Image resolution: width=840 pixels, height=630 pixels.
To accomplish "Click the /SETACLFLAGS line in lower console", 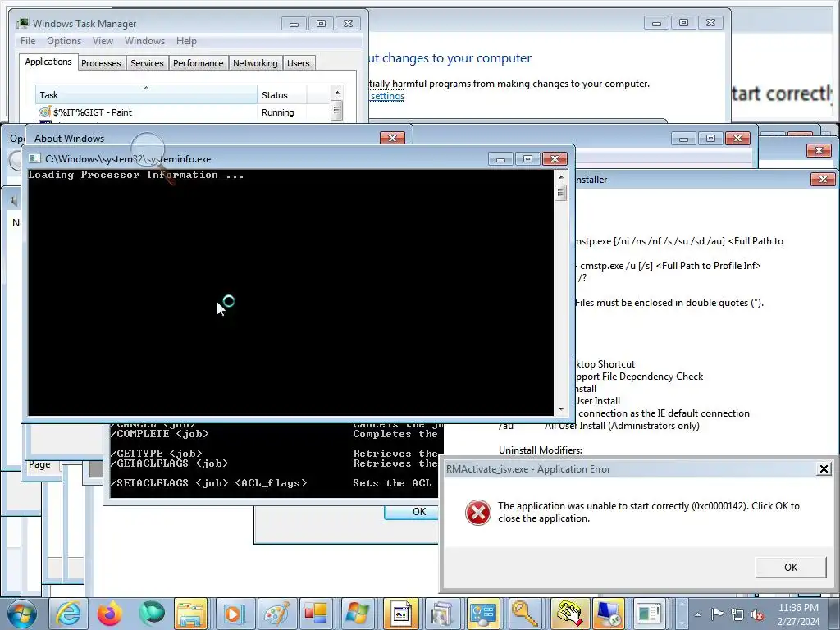I will coord(209,482).
